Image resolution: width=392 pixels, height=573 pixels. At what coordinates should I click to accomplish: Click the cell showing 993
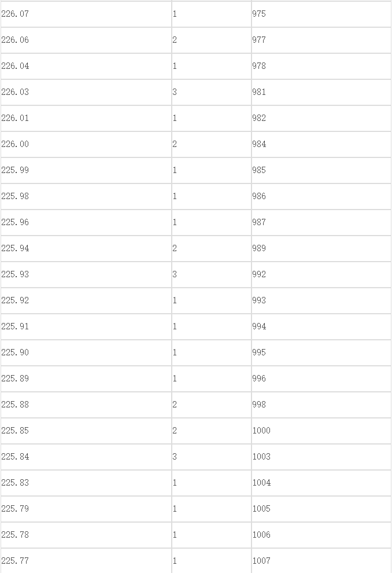[x=321, y=300]
